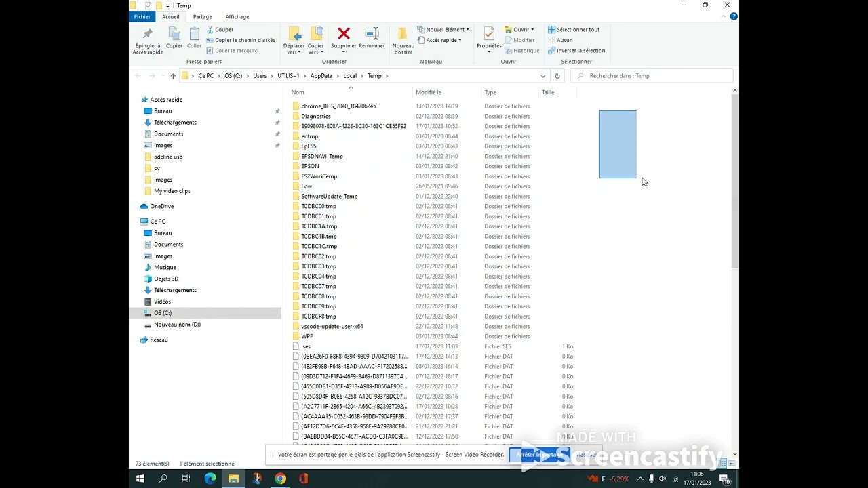The width and height of the screenshot is (868, 488).
Task: Select the WPF folder
Action: pyautogui.click(x=307, y=336)
